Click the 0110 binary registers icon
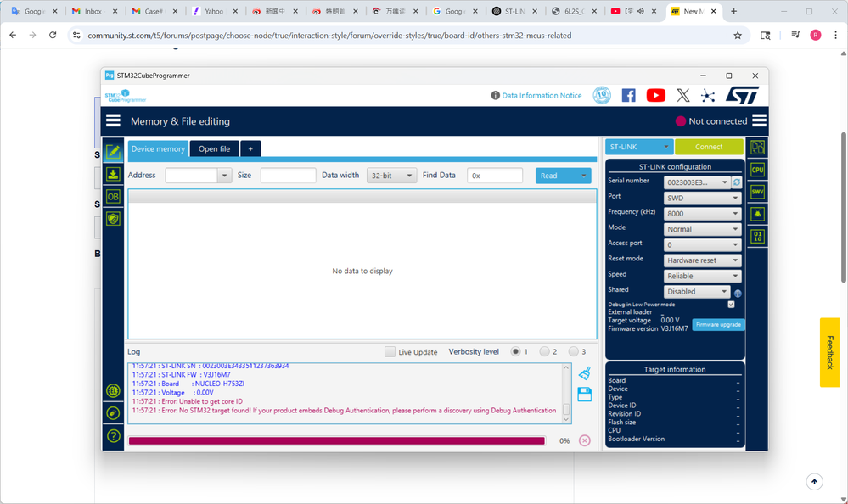Screen dimensions: 848x504 (x=758, y=237)
